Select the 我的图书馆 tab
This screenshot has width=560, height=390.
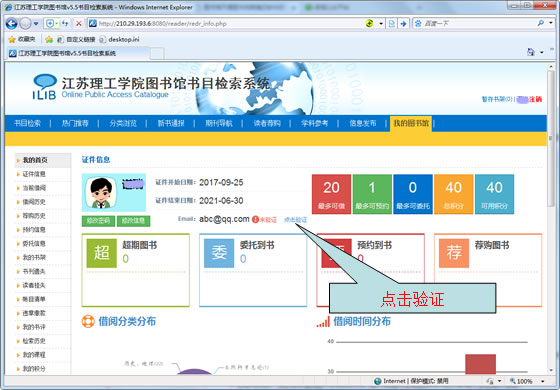tap(411, 124)
